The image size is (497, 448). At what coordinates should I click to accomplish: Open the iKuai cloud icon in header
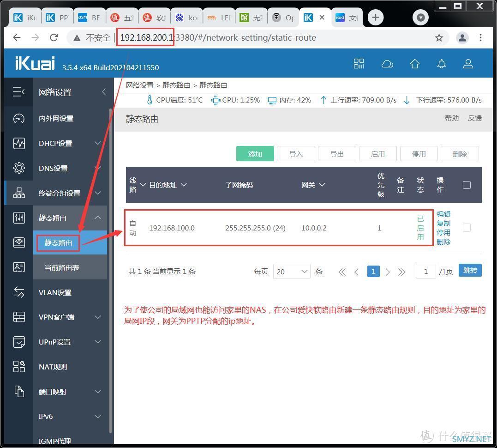(387, 64)
